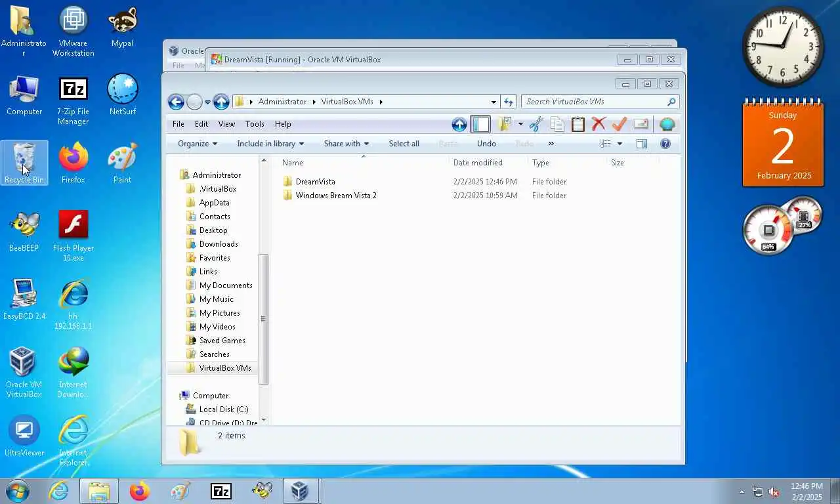840x504 pixels.
Task: Click the Undo button
Action: 486,144
